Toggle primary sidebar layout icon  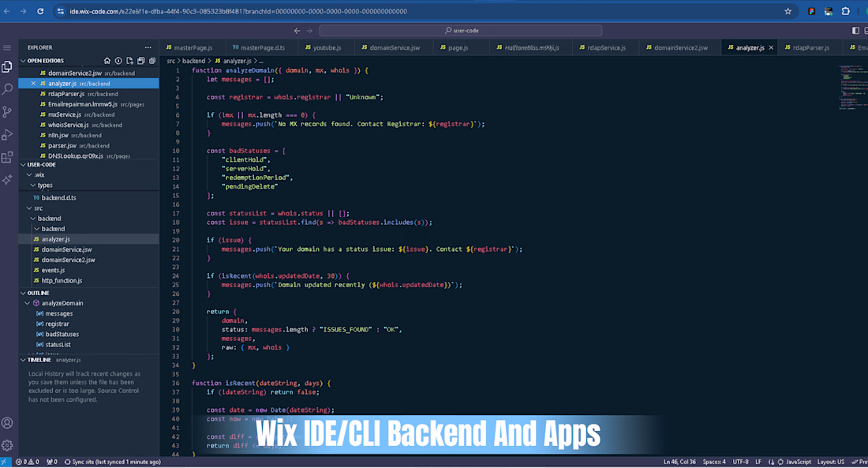(856, 31)
